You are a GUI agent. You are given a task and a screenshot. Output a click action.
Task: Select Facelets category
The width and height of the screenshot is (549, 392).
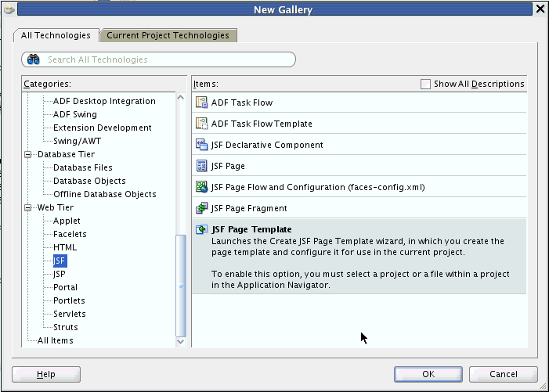(x=70, y=234)
